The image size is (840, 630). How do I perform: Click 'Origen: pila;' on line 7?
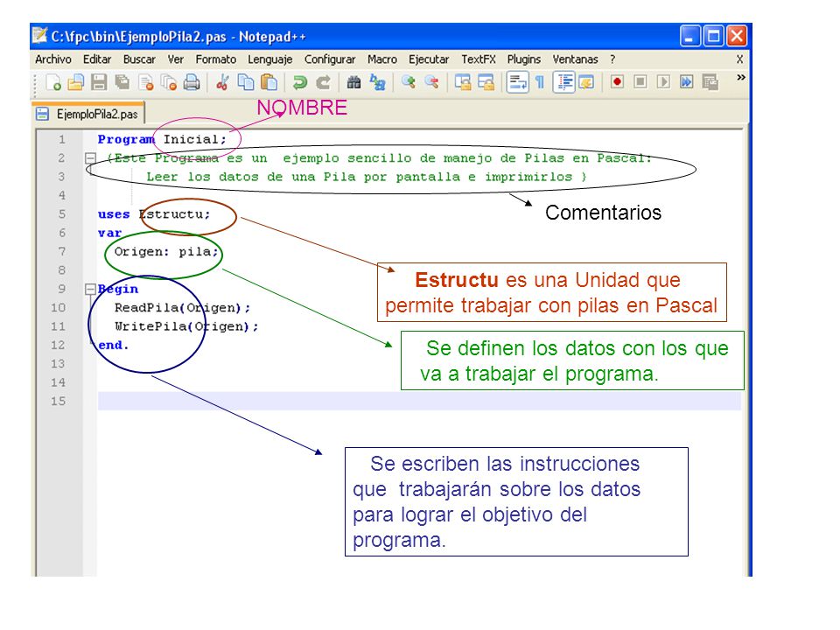(x=166, y=252)
